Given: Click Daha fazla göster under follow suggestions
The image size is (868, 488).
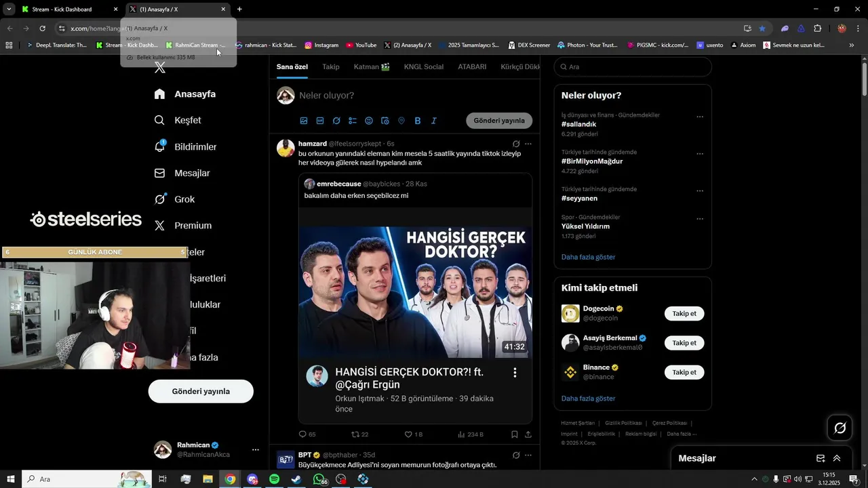Looking at the screenshot, I should click(x=588, y=399).
